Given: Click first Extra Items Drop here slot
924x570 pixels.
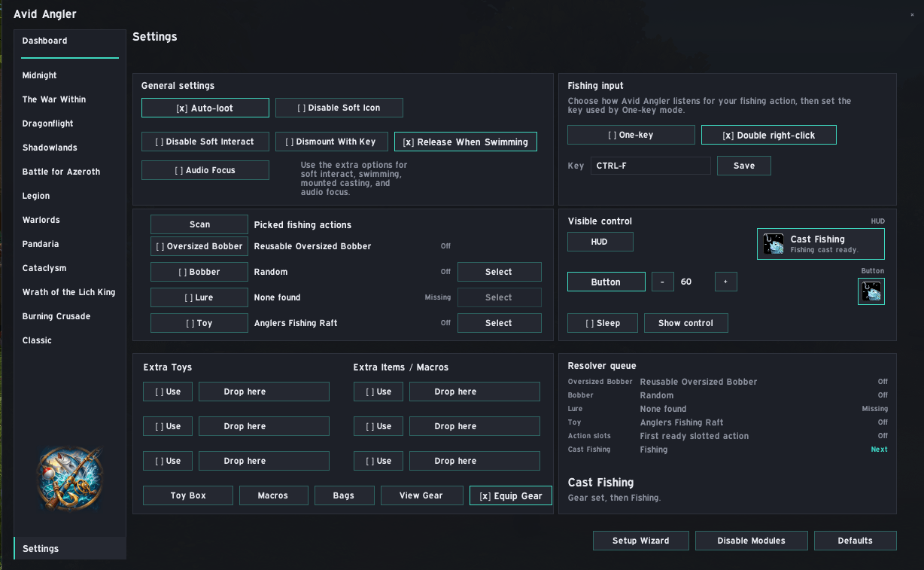Looking at the screenshot, I should [475, 392].
